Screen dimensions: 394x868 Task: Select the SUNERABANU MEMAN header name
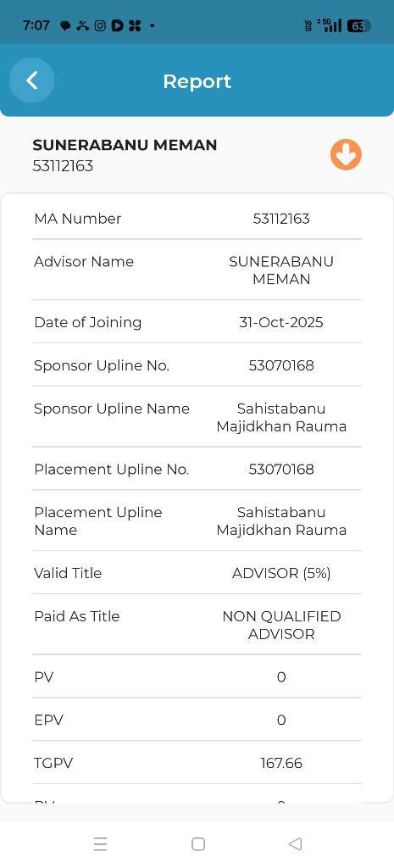pyautogui.click(x=125, y=145)
